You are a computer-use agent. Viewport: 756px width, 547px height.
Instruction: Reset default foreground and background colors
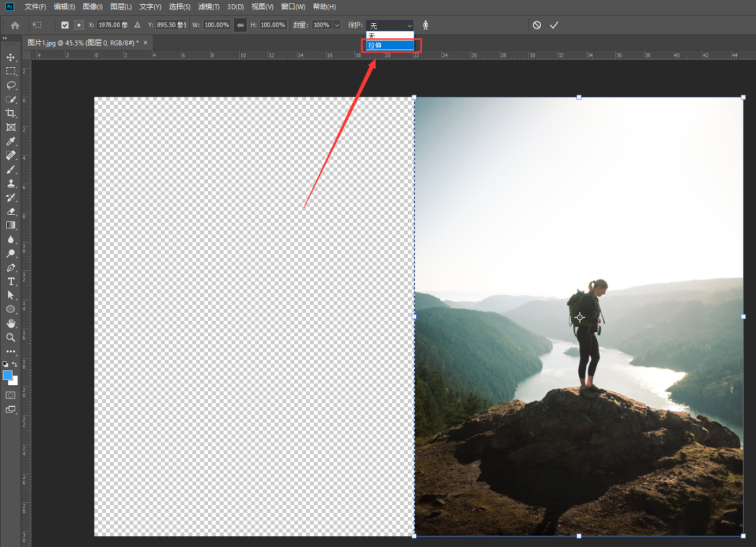(6, 364)
